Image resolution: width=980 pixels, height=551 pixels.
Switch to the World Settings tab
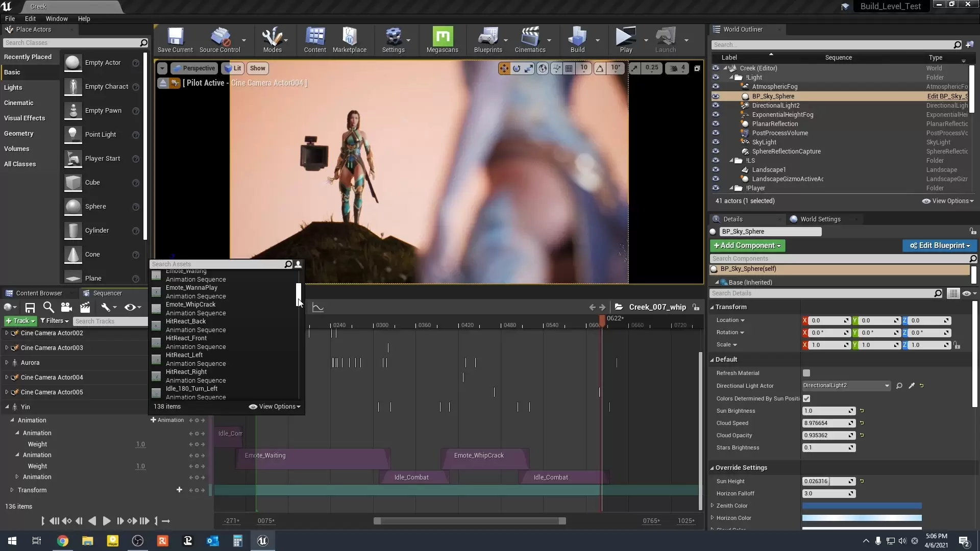[820, 219]
